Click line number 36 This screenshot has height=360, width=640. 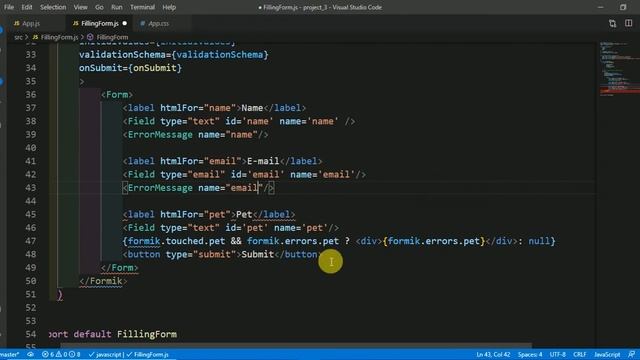31,95
